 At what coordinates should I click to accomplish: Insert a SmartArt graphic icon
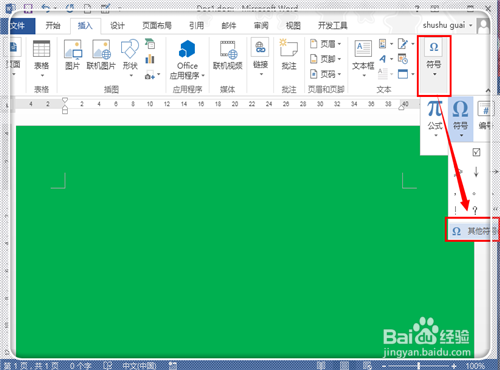150,43
